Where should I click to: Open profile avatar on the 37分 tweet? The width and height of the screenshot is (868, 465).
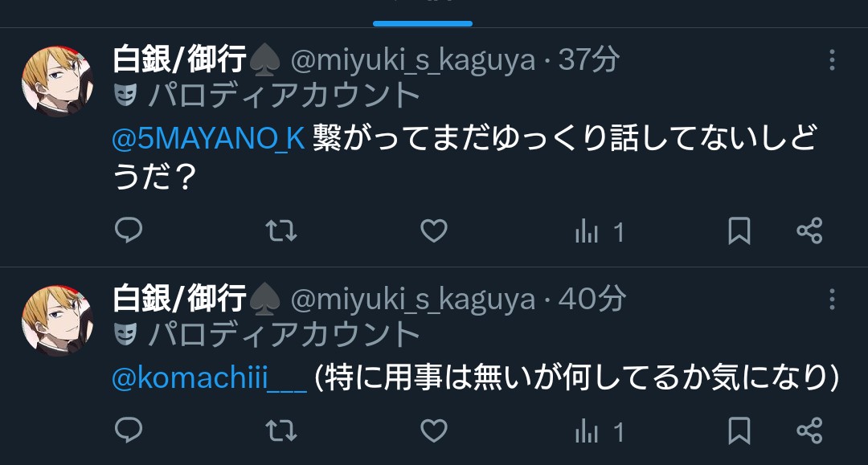pyautogui.click(x=58, y=81)
